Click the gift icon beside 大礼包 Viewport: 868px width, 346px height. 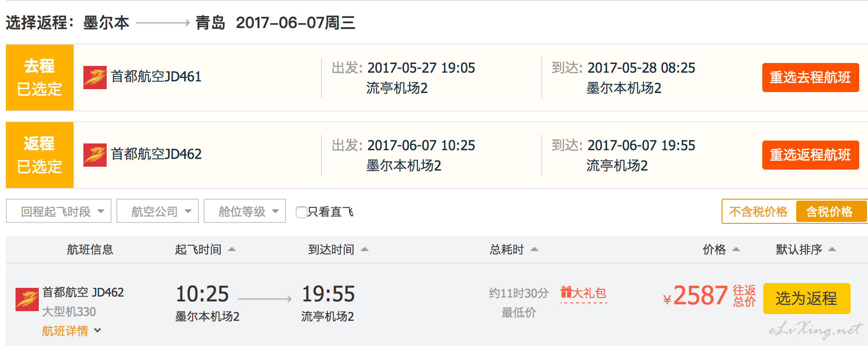pyautogui.click(x=566, y=292)
